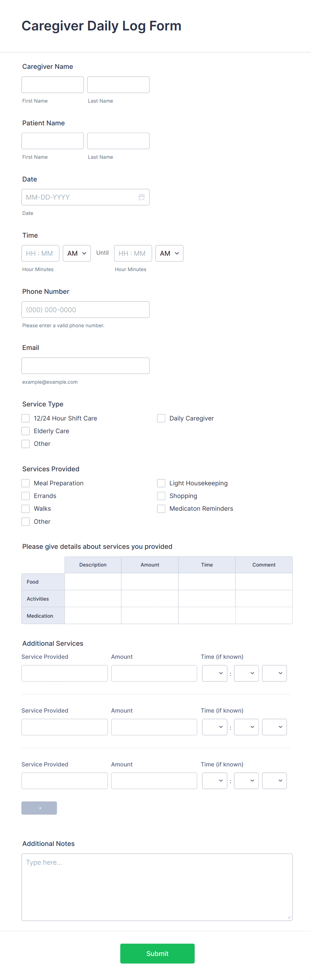Image resolution: width=311 pixels, height=980 pixels.
Task: Click the Food Description cell in the table
Action: (x=93, y=581)
